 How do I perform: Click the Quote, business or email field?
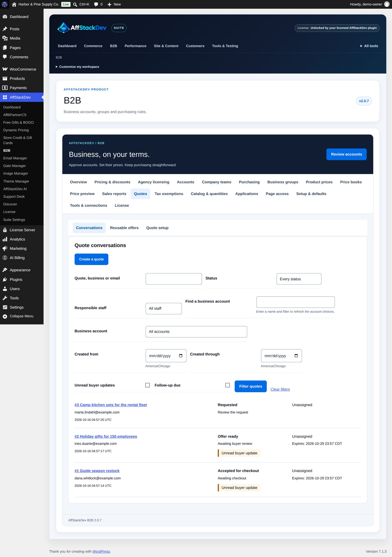point(174,279)
